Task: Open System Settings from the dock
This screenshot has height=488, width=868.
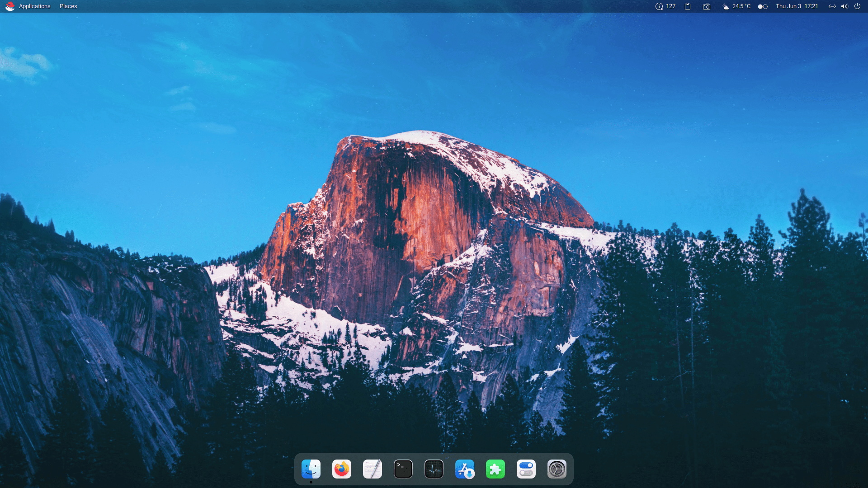Action: pyautogui.click(x=557, y=469)
